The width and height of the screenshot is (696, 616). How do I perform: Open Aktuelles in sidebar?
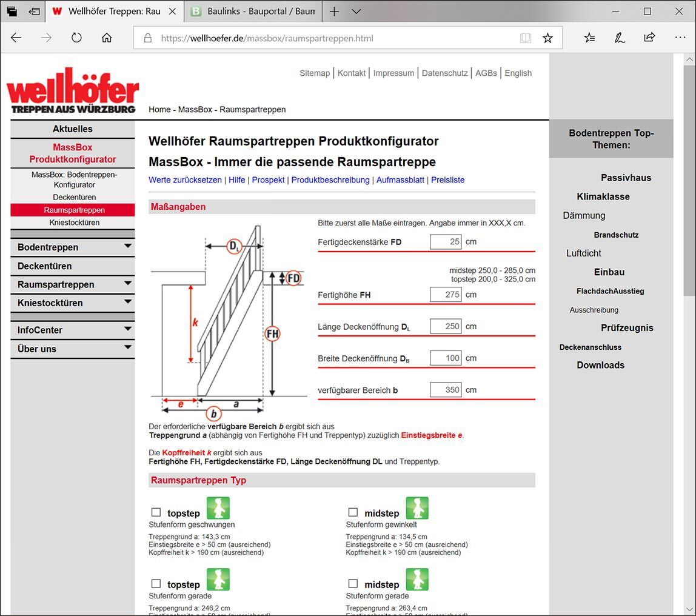pyautogui.click(x=73, y=129)
